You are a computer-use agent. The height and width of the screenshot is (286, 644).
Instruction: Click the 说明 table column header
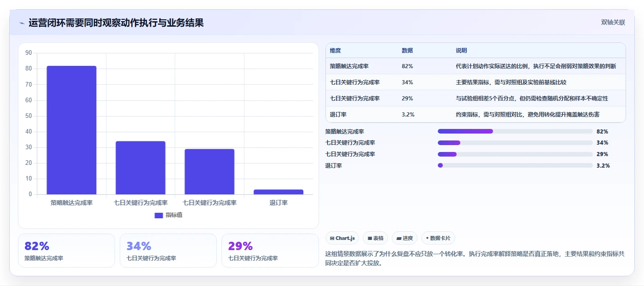461,51
